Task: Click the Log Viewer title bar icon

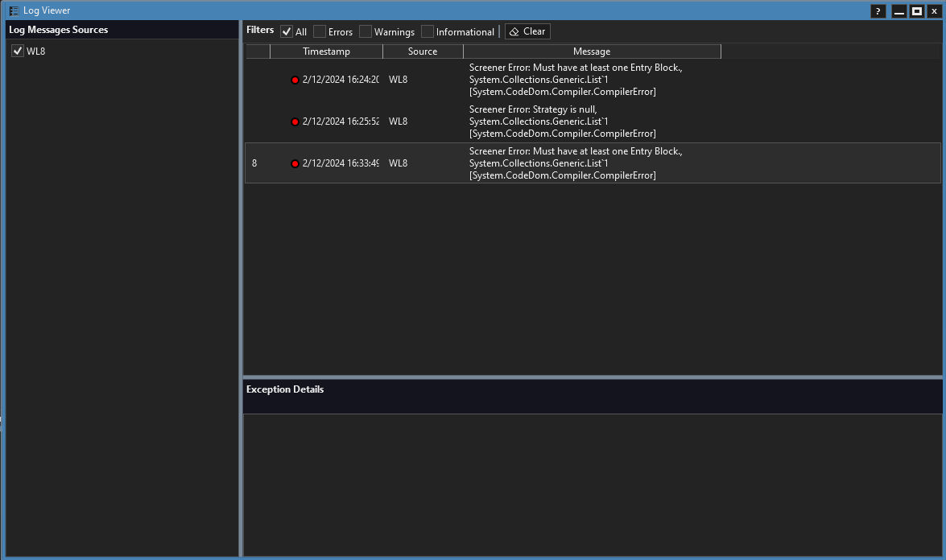Action: [14, 10]
